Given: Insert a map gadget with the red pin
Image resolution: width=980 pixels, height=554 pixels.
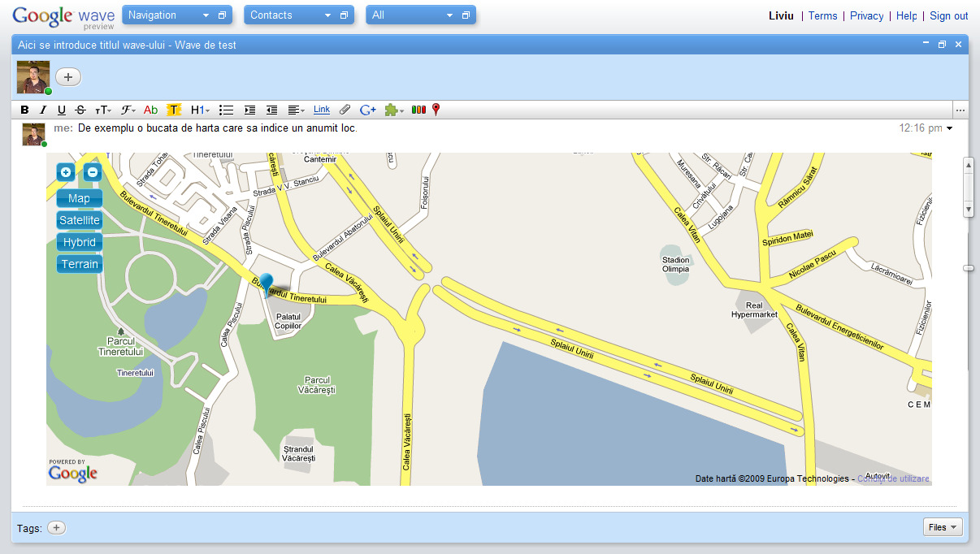Looking at the screenshot, I should pos(436,110).
